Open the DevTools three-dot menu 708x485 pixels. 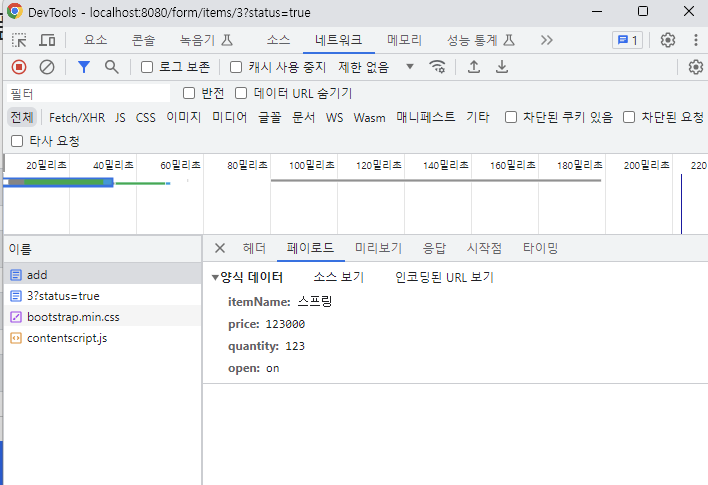point(695,40)
